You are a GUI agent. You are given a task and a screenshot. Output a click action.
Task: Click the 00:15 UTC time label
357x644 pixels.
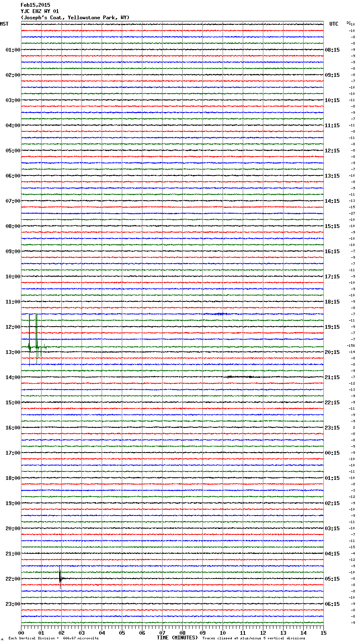(332, 453)
